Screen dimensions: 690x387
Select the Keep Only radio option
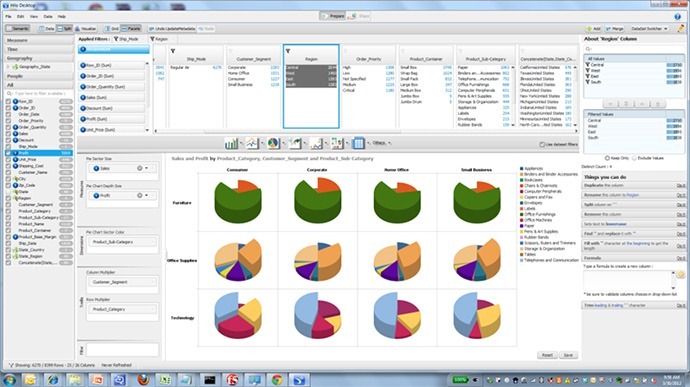coord(607,158)
